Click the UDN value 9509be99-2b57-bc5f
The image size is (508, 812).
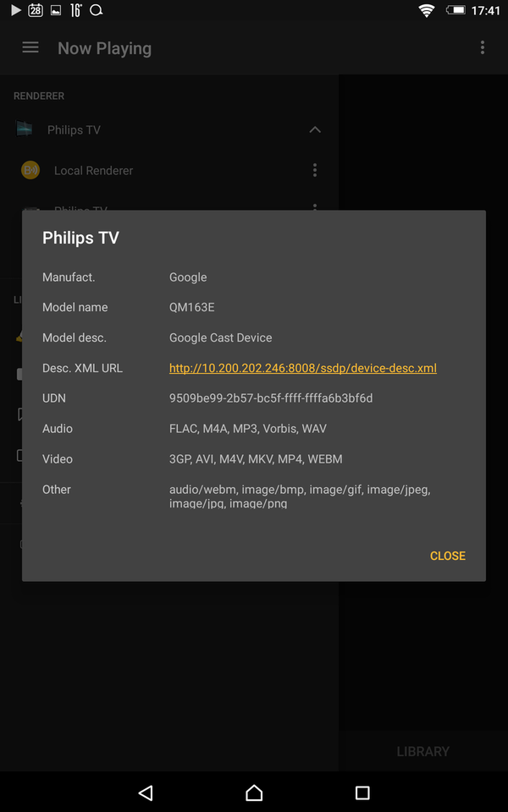271,398
